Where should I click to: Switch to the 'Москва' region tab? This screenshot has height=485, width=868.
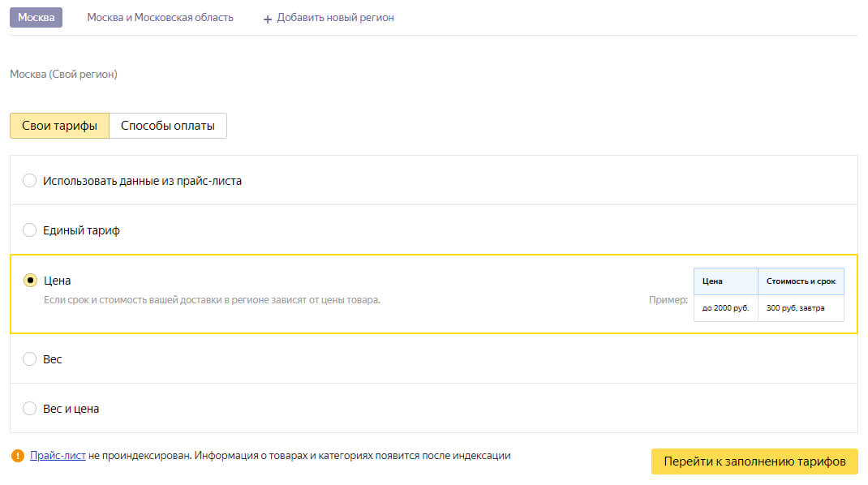point(36,17)
